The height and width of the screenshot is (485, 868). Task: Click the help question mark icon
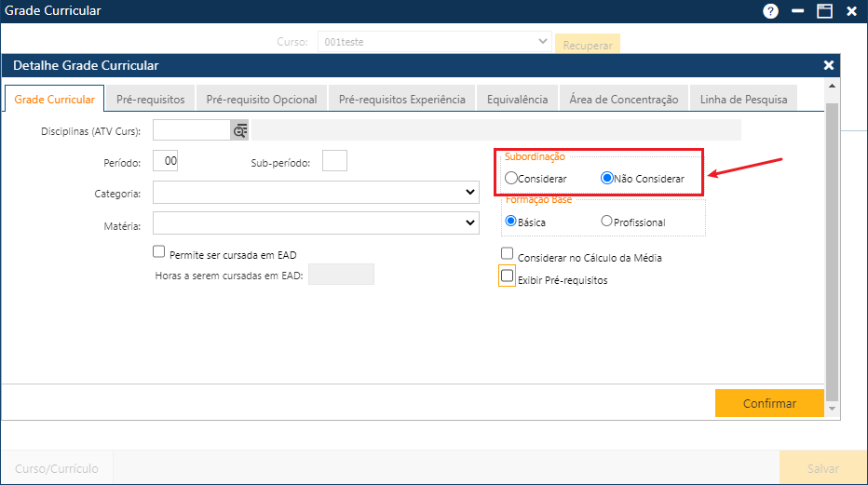(x=770, y=11)
